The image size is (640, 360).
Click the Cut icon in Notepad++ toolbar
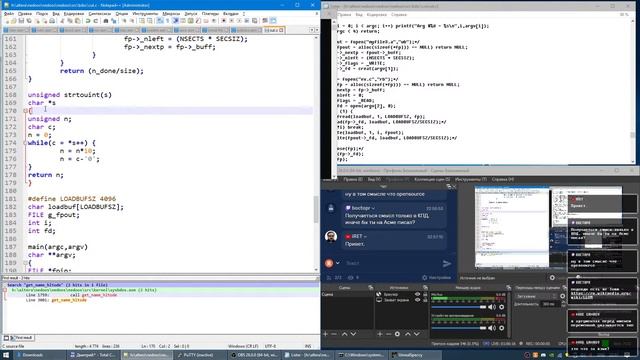tap(62, 21)
